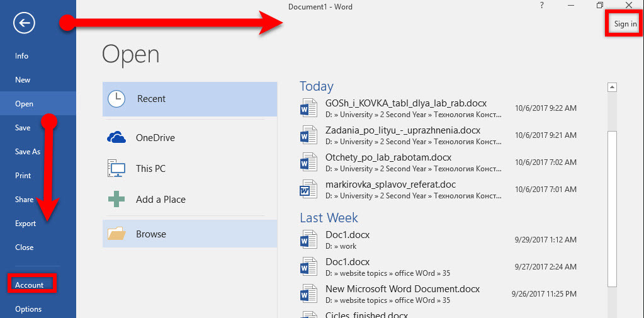Click the 10/6/2017 7:01 AM timestamp
The width and height of the screenshot is (644, 318).
pos(546,190)
